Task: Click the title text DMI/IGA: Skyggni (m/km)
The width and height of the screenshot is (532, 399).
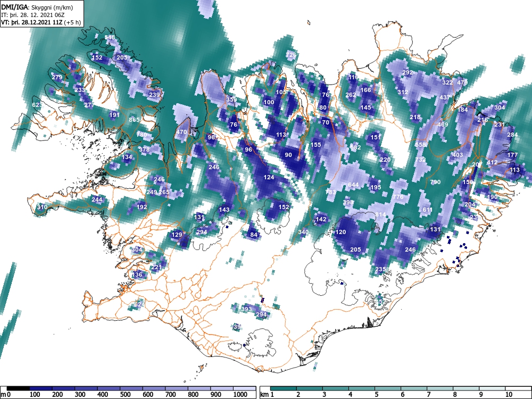Action: pyautogui.click(x=37, y=7)
